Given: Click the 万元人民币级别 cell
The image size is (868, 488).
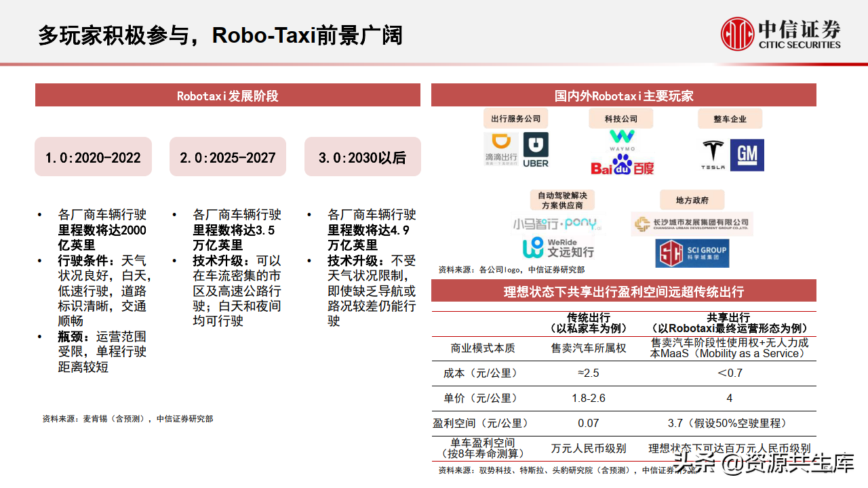Looking at the screenshot, I should pos(589,448).
